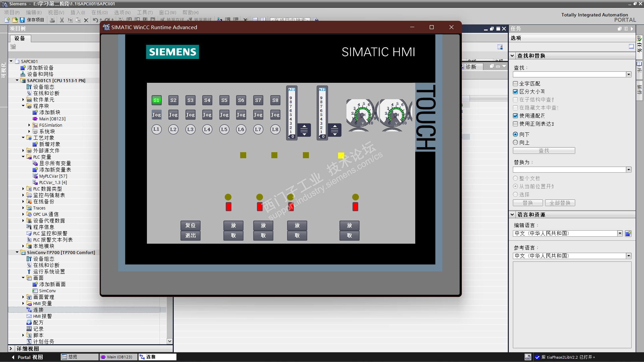Click the L4 round lamp indicator

(x=207, y=129)
